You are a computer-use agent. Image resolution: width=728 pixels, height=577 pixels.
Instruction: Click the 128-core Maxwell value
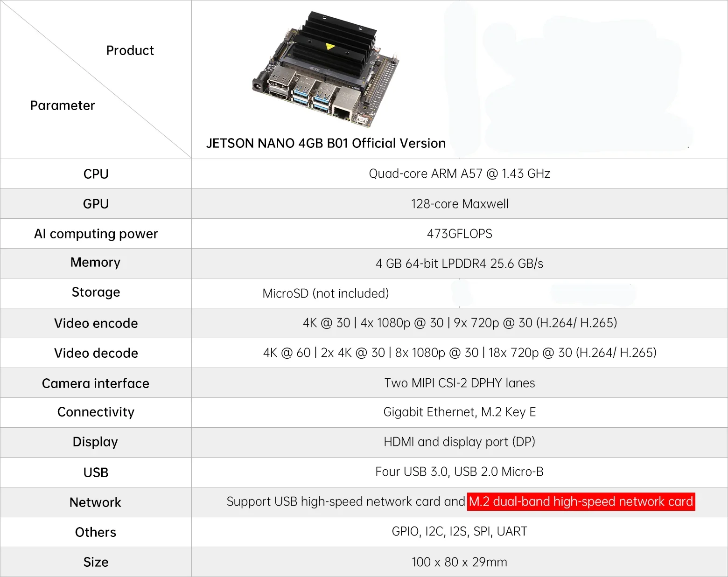[459, 204]
